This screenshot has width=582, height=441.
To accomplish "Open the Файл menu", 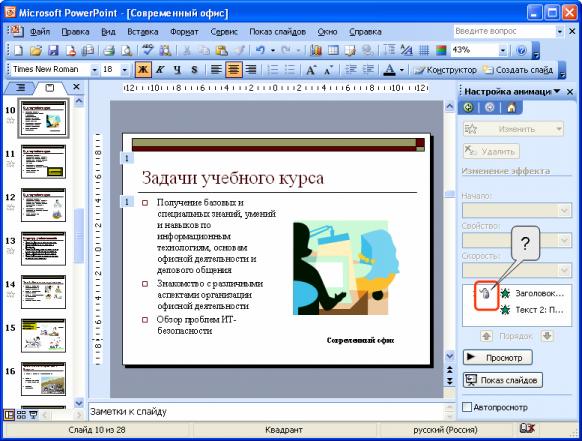I will pos(40,32).
